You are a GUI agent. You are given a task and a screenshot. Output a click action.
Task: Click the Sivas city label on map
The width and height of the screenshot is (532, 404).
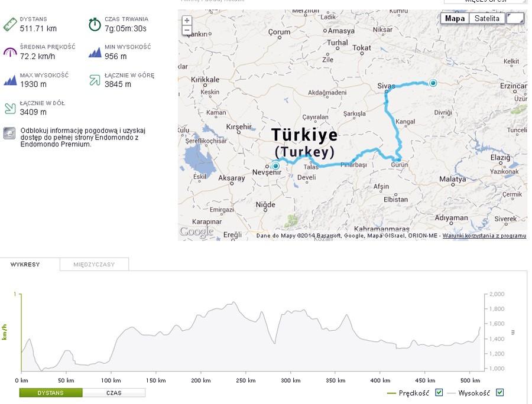click(386, 86)
